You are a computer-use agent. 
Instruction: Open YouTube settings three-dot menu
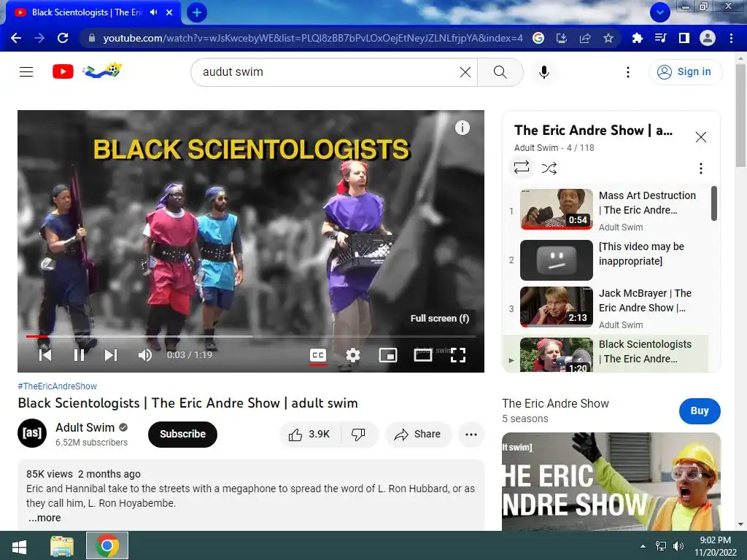pos(628,72)
